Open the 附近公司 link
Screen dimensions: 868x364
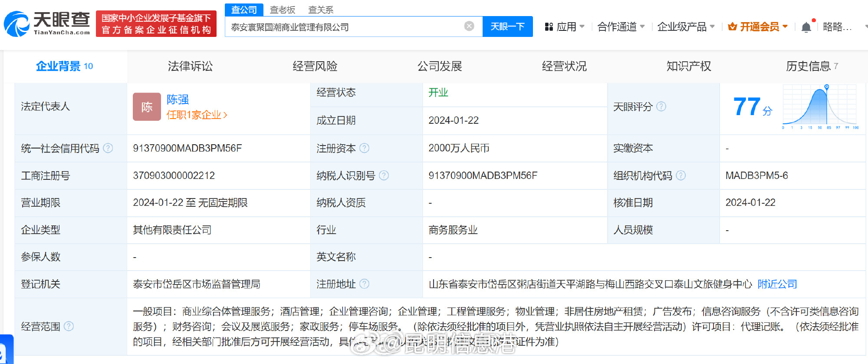pos(777,284)
